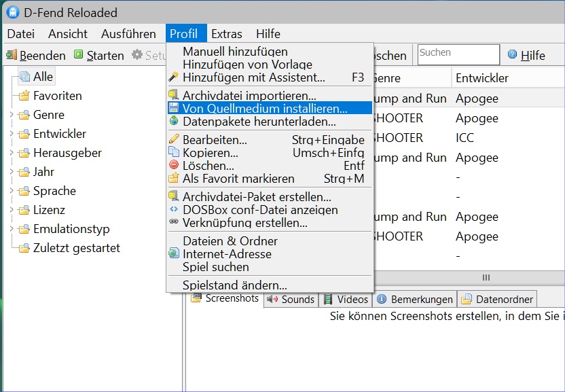Click the film strip icon on Videos tab
Image resolution: width=565 pixels, height=392 pixels.
328,299
